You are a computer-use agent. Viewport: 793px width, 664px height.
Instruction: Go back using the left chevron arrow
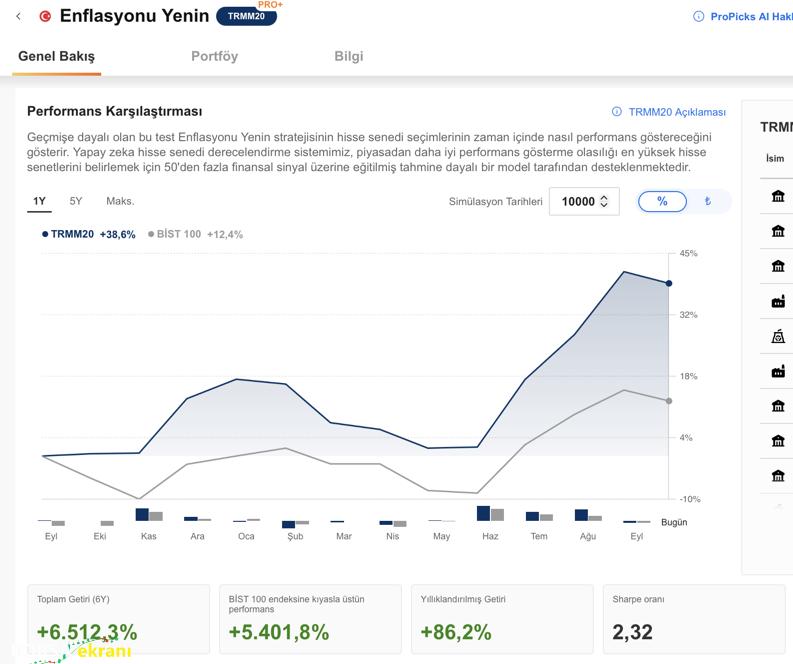[x=19, y=16]
